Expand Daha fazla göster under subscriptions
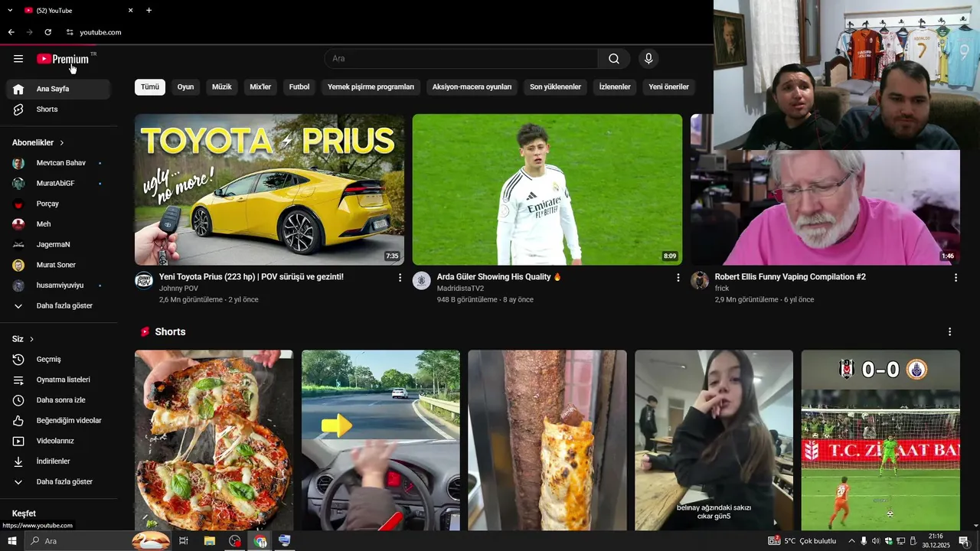Screen dimensions: 980x551 pyautogui.click(x=58, y=306)
